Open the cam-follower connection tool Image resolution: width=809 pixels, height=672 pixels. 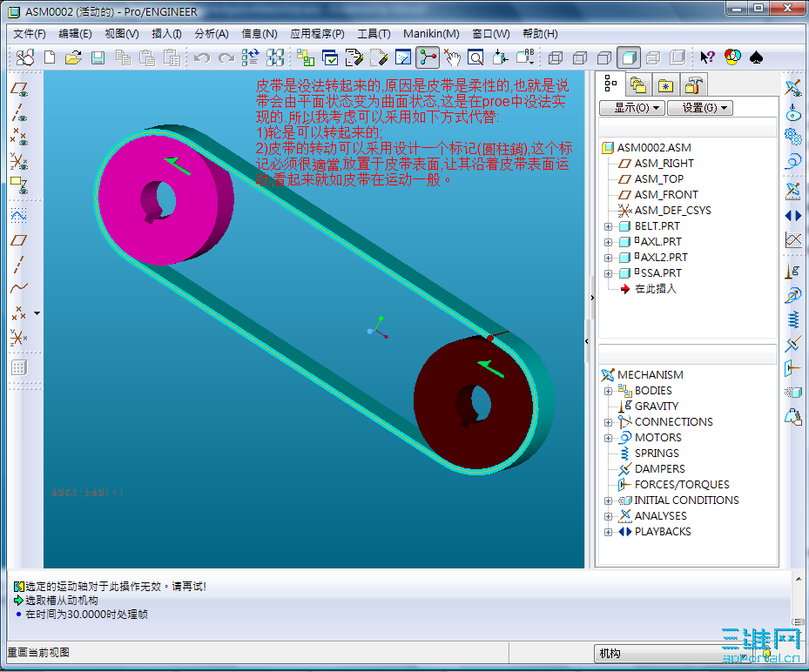[793, 112]
